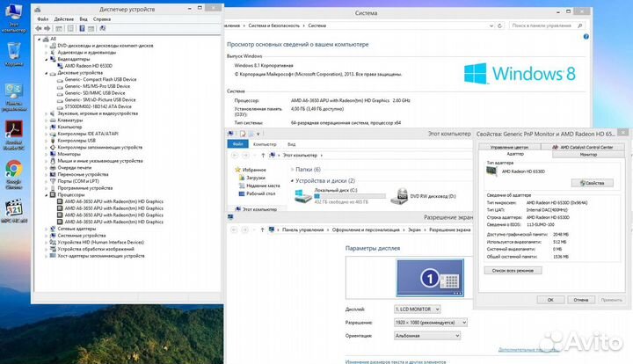The image size is (633, 364).
Task: Launch Google Chrome from the desktop
Action: coord(14,174)
